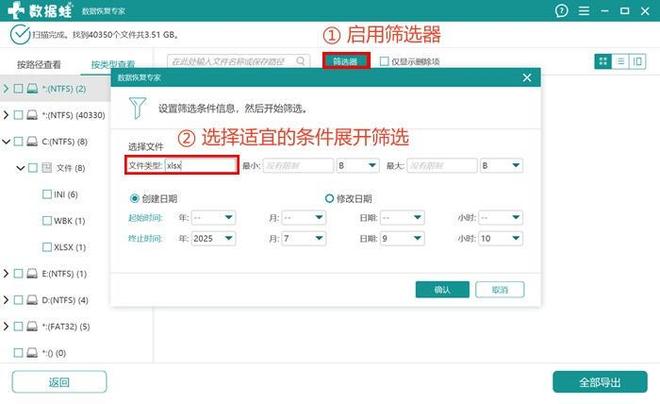Select the 创建日期 radio button
Viewport: 660px width, 404px height.
point(135,198)
